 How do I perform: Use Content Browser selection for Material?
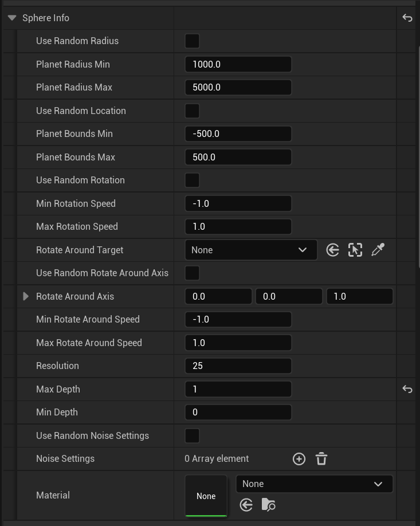point(246,505)
